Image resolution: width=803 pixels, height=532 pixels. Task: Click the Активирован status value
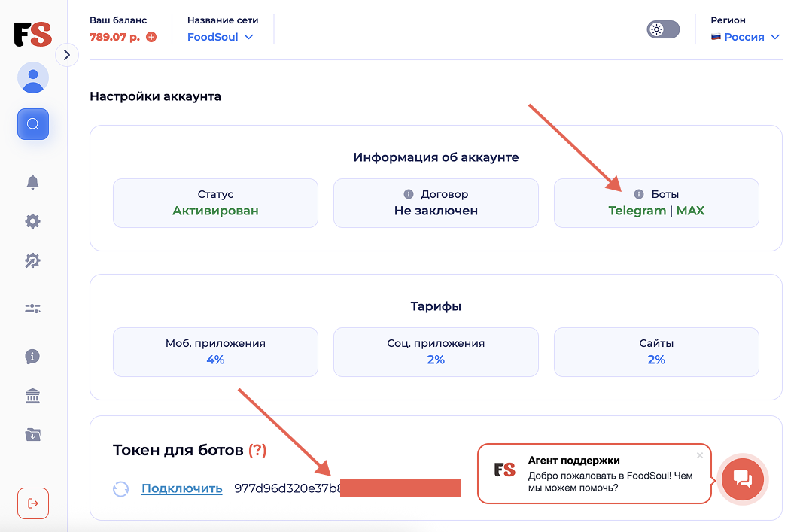(x=215, y=211)
